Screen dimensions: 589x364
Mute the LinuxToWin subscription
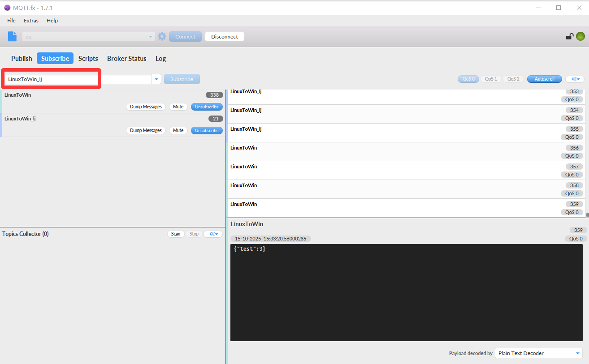click(178, 107)
